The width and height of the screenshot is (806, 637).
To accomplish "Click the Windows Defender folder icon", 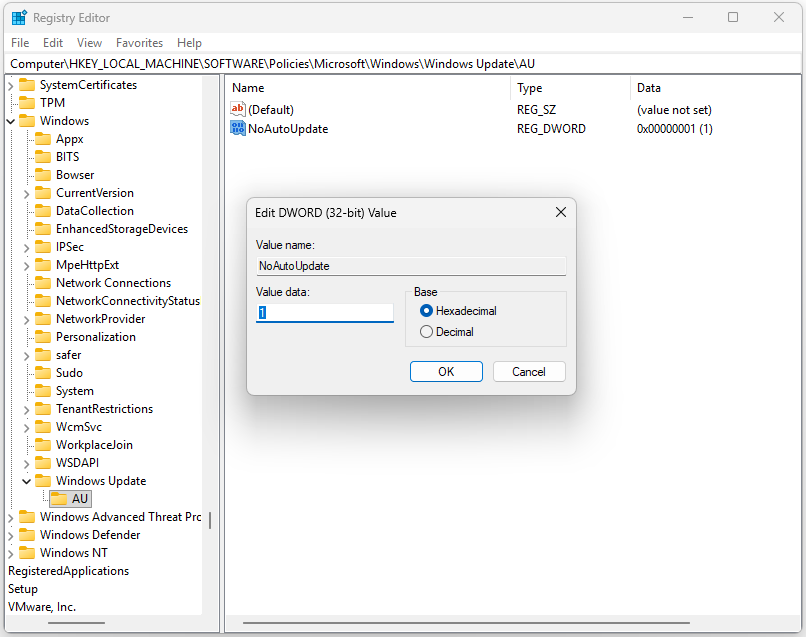I will click(x=29, y=534).
